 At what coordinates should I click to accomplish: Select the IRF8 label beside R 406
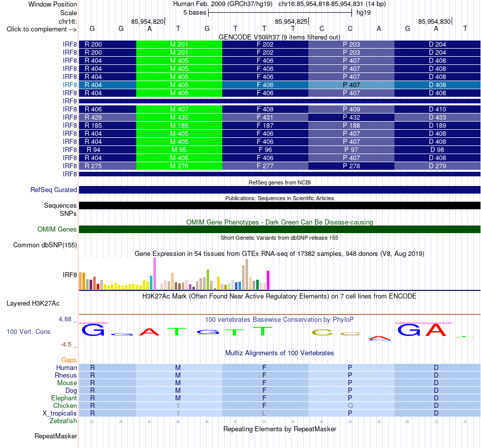[70, 109]
